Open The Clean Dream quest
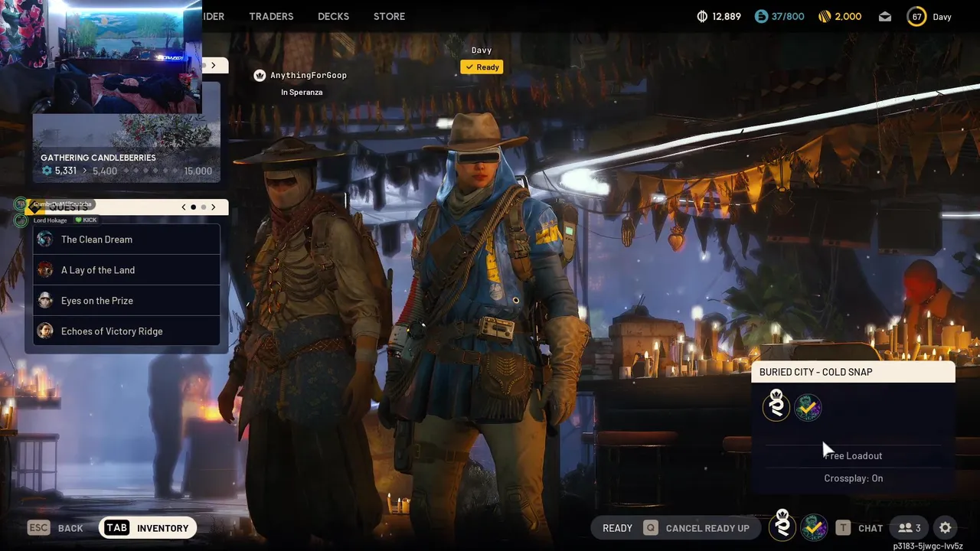The width and height of the screenshot is (980, 551). click(126, 240)
